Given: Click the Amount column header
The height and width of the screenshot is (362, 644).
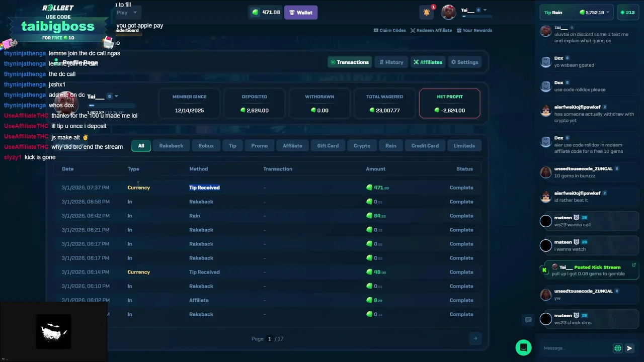Looking at the screenshot, I should pos(376,169).
